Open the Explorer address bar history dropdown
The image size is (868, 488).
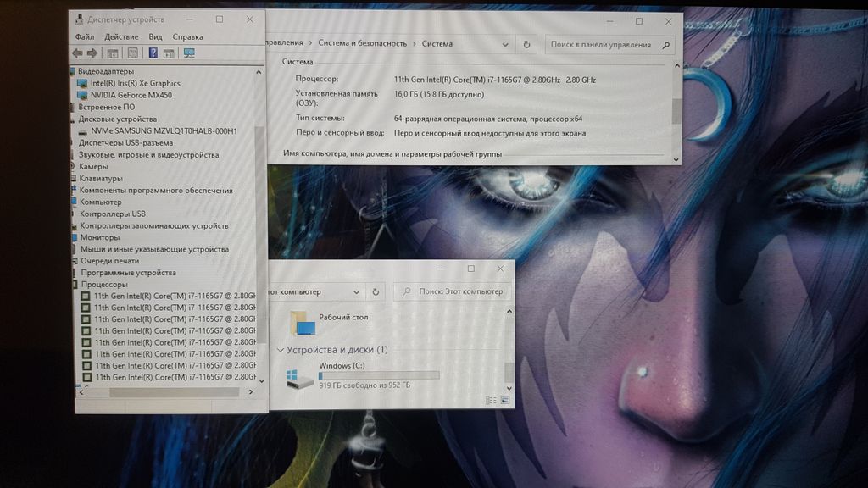click(x=356, y=292)
